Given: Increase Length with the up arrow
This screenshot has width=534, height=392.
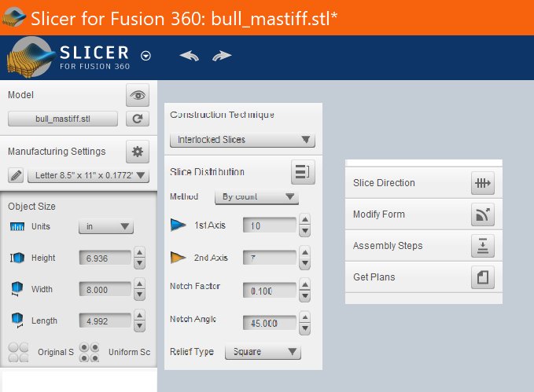Looking at the screenshot, I should click(x=140, y=315).
